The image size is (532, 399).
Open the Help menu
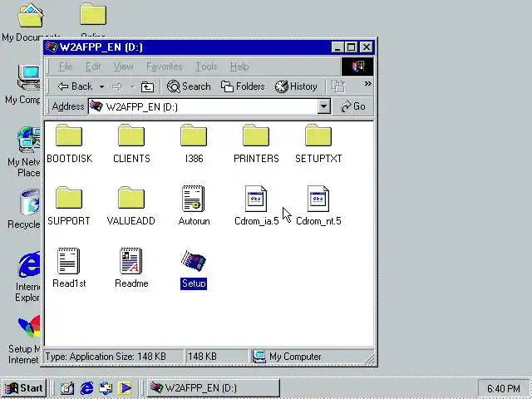point(239,66)
